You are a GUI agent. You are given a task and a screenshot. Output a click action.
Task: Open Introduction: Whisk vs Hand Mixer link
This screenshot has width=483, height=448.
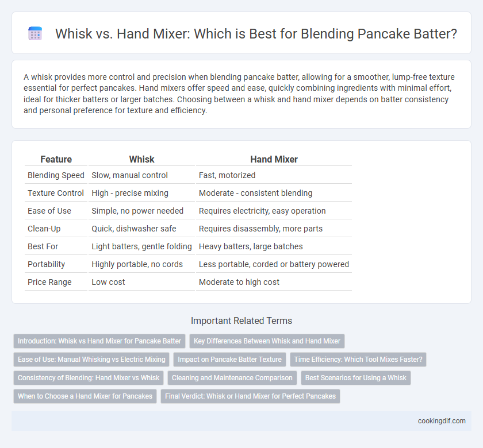coord(99,341)
